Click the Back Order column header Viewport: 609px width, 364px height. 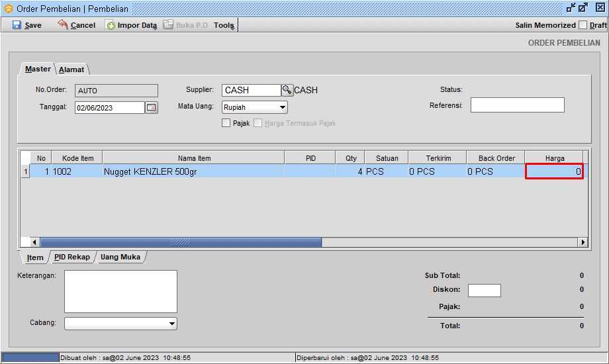(x=496, y=158)
